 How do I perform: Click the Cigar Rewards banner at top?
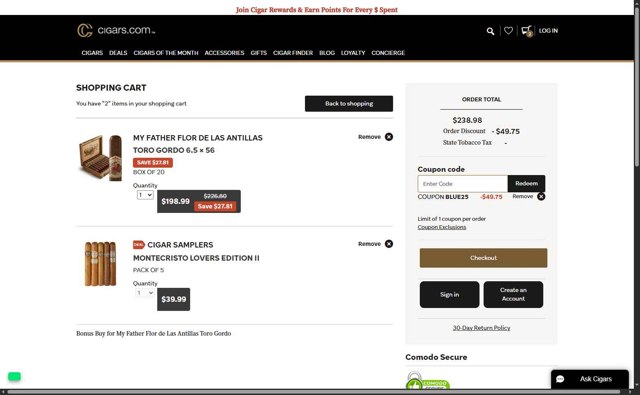pos(316,10)
